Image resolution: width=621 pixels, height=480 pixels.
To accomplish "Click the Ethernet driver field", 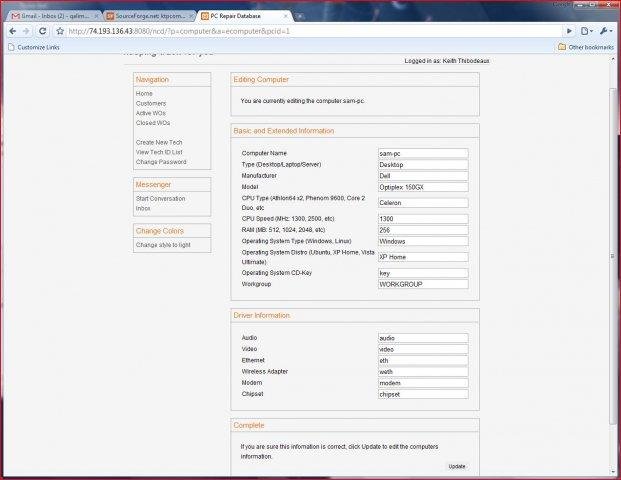I will point(423,361).
